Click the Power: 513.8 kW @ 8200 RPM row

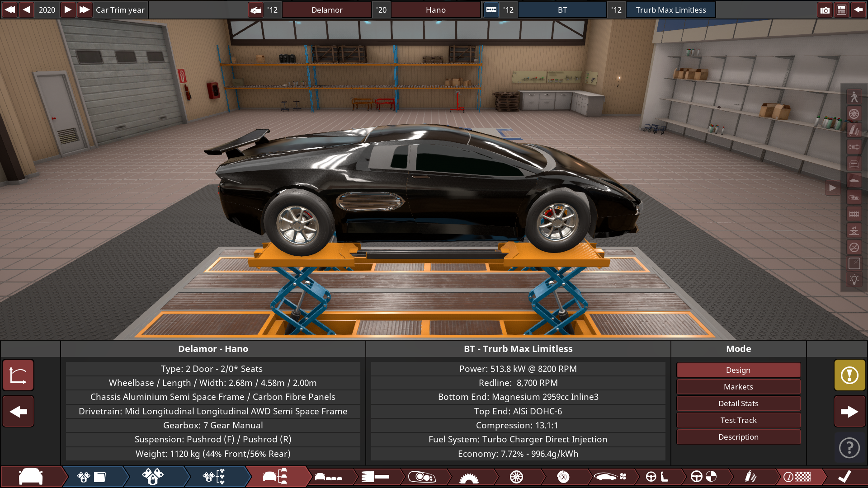(x=518, y=369)
